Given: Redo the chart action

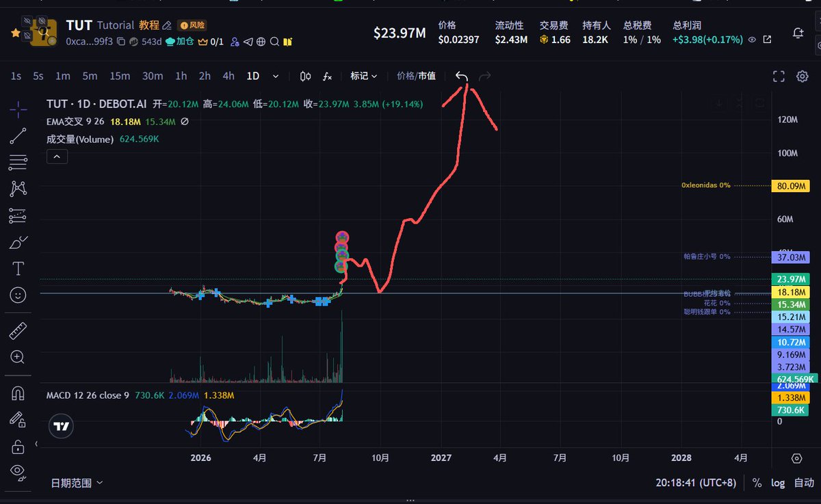Looking at the screenshot, I should coord(485,76).
